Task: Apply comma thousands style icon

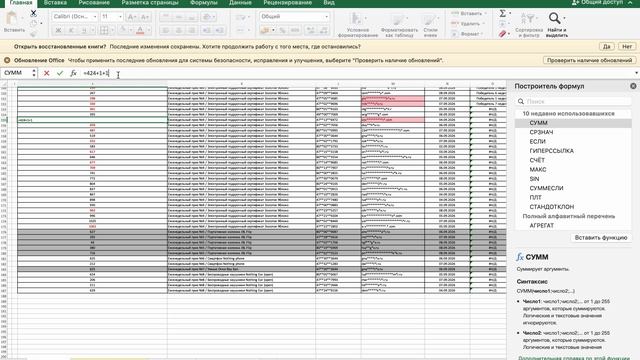Action: pos(295,30)
